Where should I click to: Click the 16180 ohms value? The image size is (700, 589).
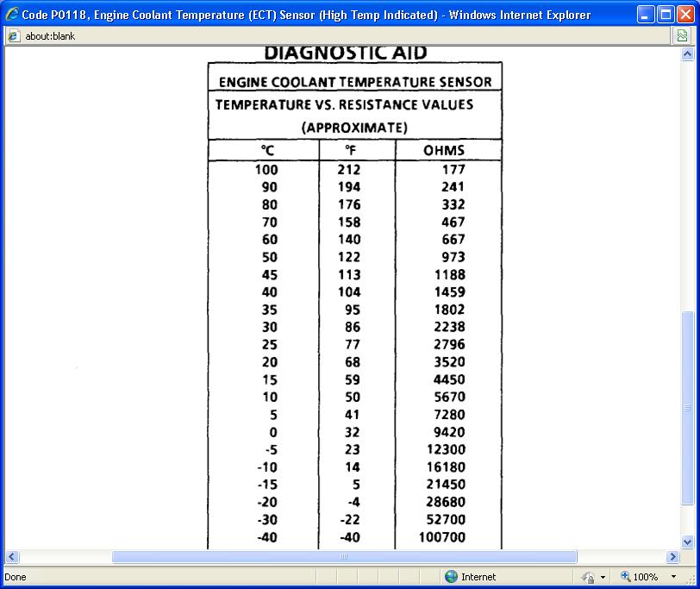coord(446,467)
